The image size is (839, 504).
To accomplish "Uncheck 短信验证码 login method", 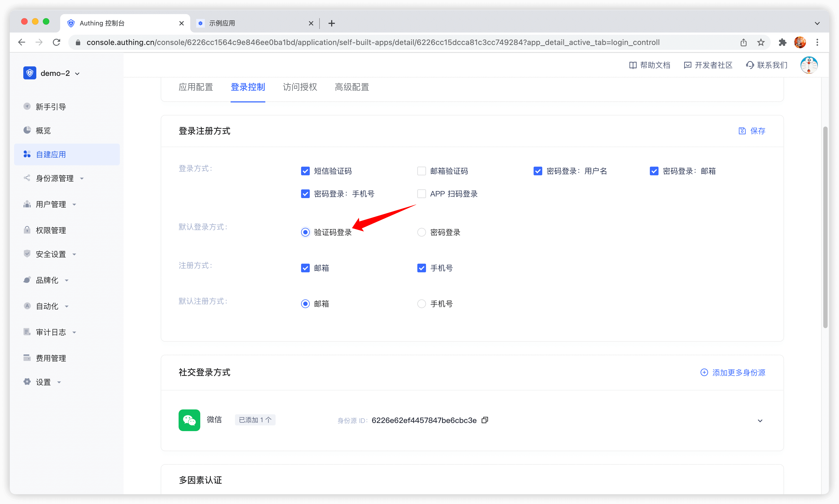I will point(305,171).
